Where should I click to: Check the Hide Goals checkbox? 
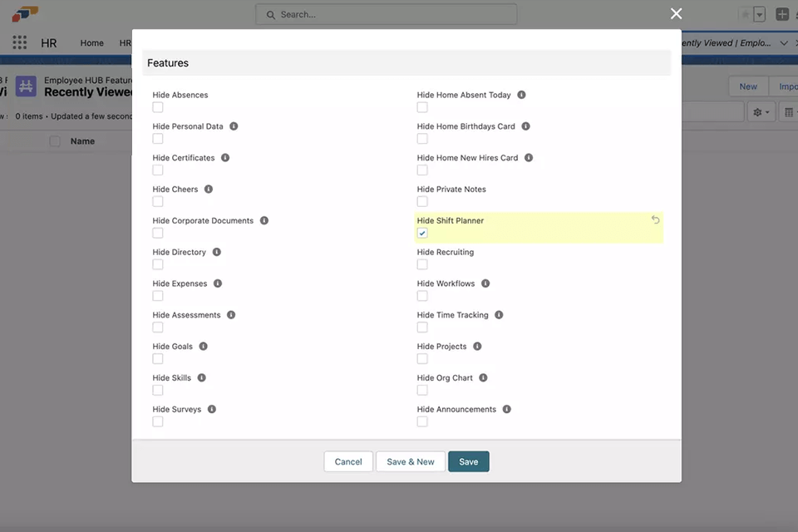(x=158, y=359)
